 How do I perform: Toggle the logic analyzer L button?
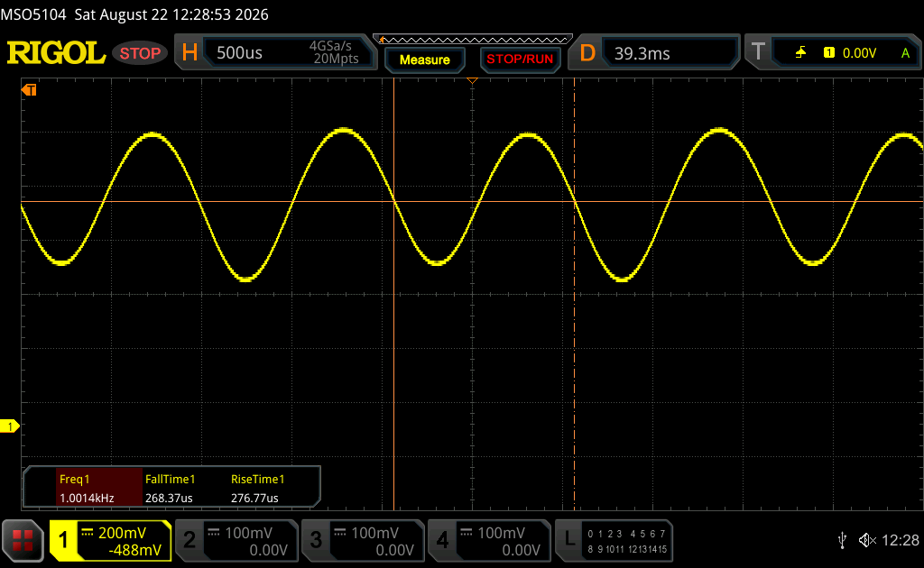(x=569, y=538)
